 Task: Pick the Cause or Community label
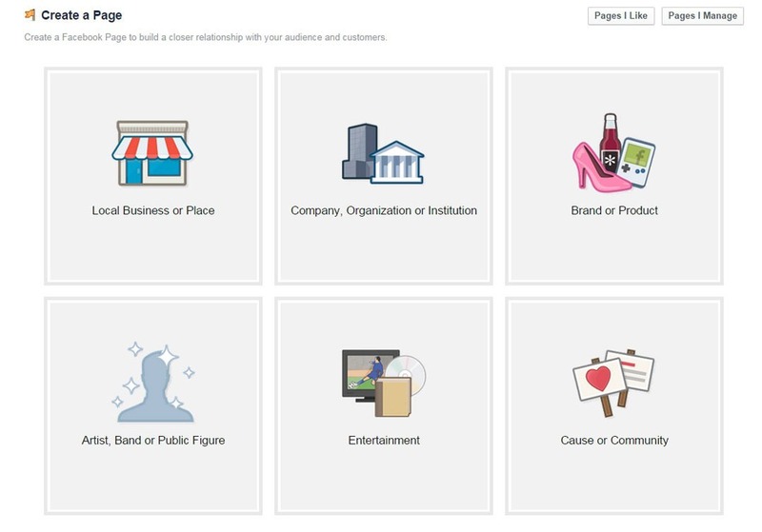(613, 441)
